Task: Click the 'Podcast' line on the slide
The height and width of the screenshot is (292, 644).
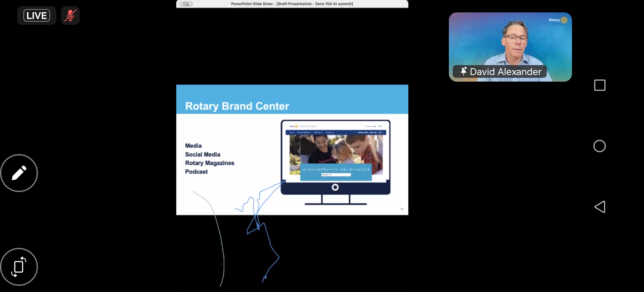Action: pyautogui.click(x=196, y=172)
